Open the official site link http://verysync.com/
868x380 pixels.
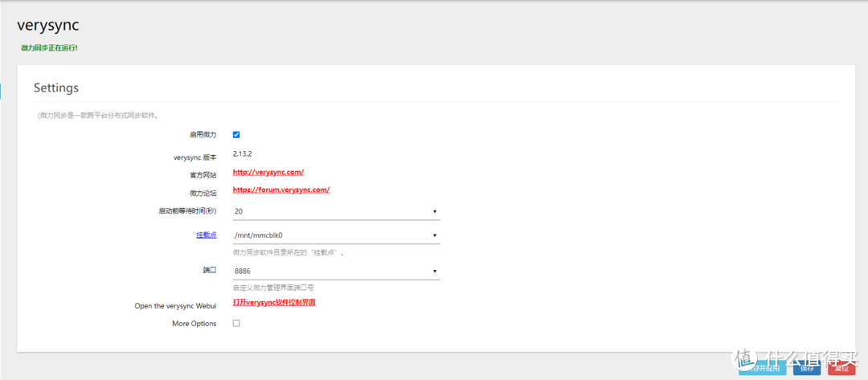pos(268,172)
